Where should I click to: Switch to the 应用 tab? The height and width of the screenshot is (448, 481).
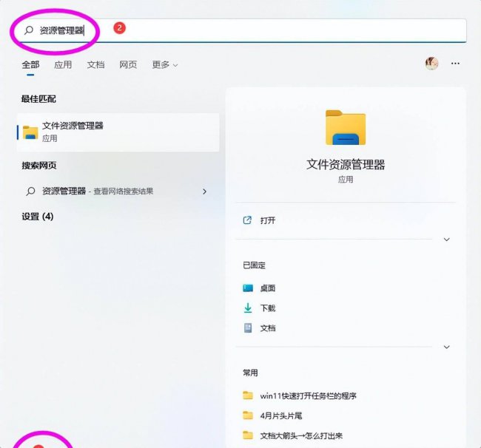(63, 64)
